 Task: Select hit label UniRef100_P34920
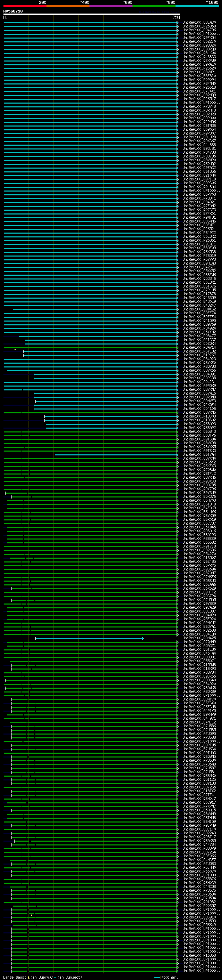[199, 684]
